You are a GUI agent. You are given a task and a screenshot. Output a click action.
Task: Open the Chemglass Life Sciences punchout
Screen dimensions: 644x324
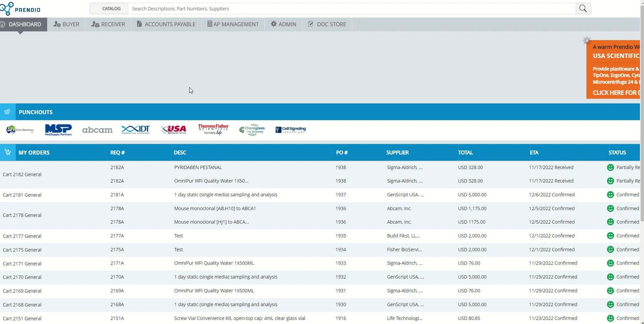(x=252, y=129)
